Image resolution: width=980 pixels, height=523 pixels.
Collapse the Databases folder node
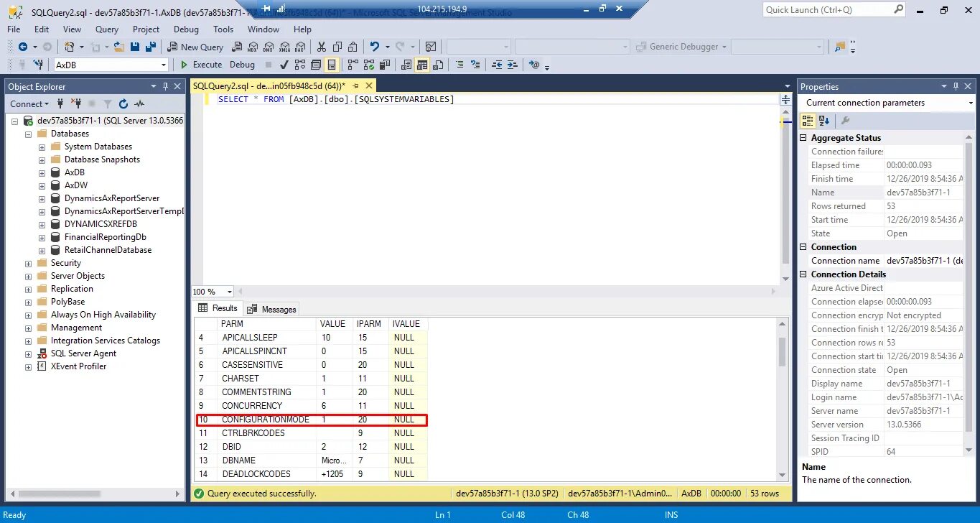(x=29, y=134)
